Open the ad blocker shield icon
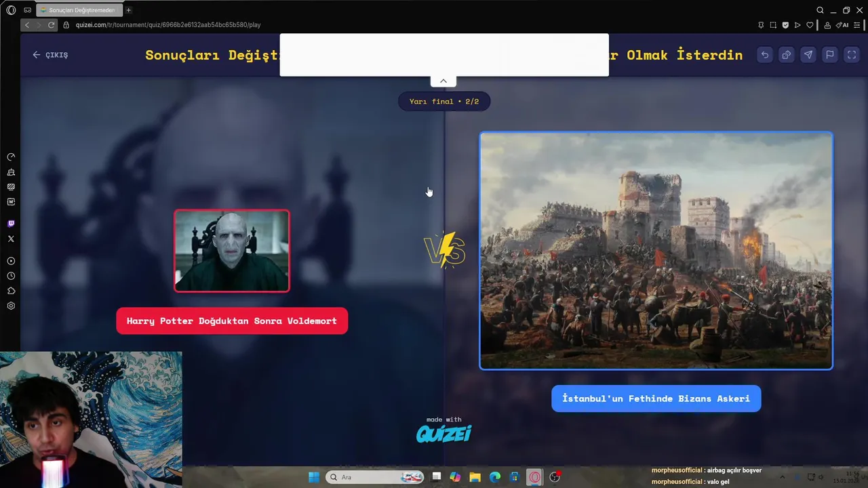868x488 pixels. pos(785,25)
